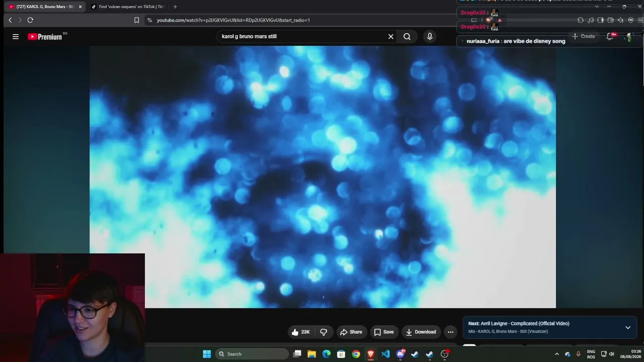644x362 pixels.
Task: Open File Explorer from taskbar
Action: point(312,354)
